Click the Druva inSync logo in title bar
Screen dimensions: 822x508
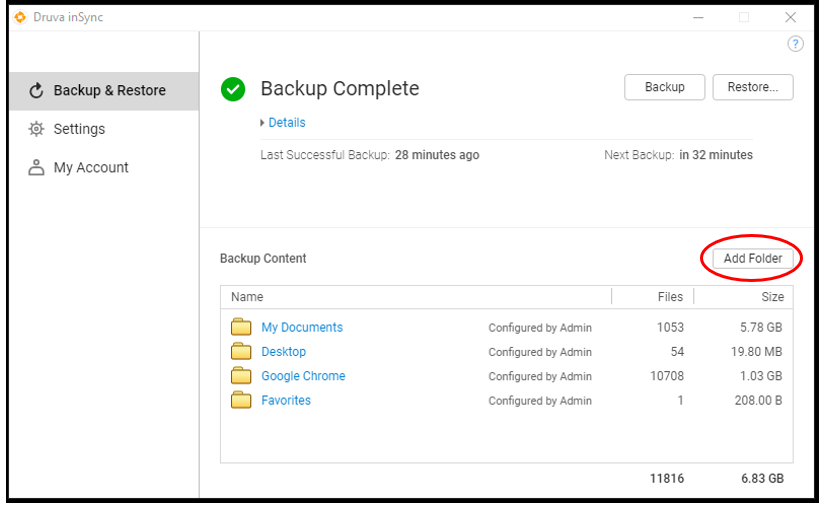pyautogui.click(x=20, y=17)
